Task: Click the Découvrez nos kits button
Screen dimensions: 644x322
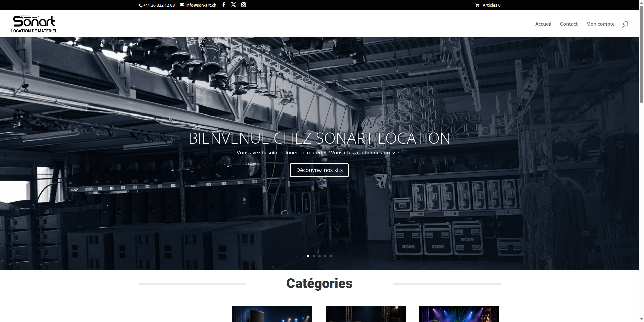Action: click(x=319, y=170)
